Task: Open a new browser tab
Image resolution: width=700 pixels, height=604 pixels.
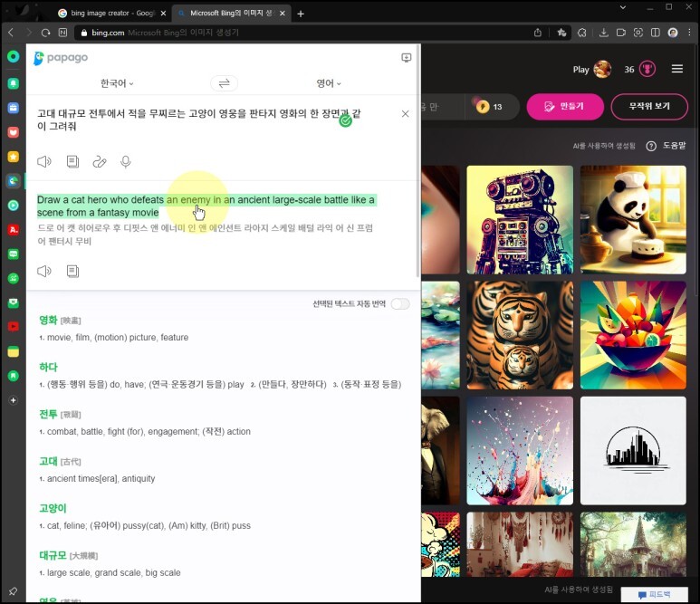Action: 301,14
